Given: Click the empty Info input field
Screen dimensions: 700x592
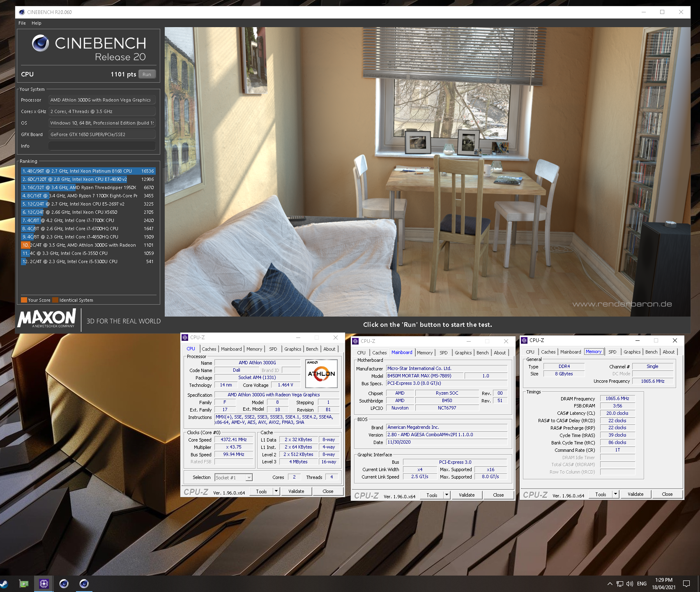Looking at the screenshot, I should 102,146.
